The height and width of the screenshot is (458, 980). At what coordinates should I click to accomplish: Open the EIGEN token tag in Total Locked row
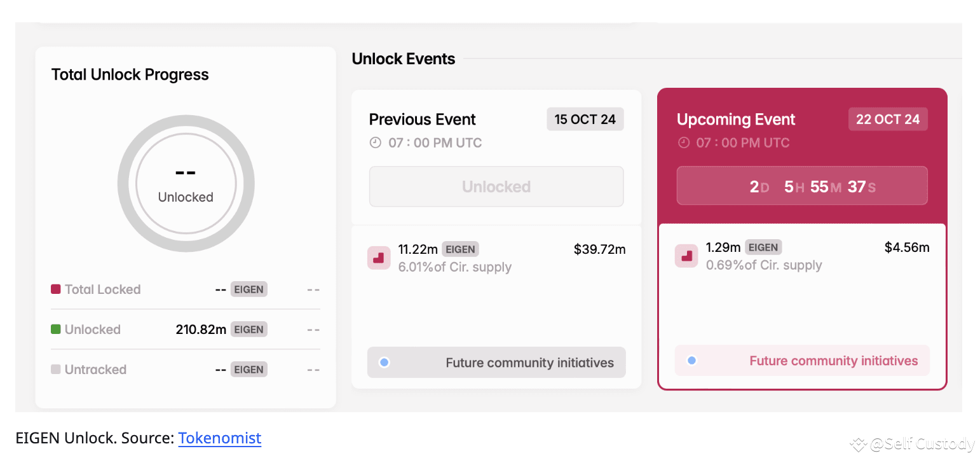pyautogui.click(x=248, y=289)
